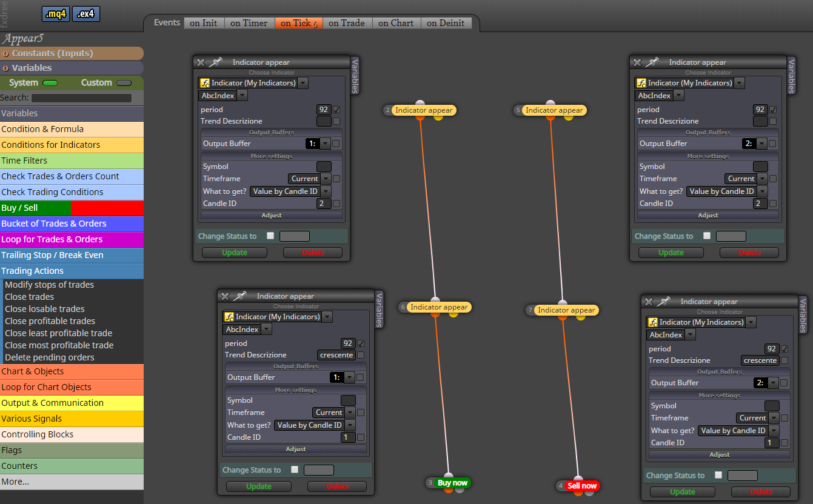Click yellow output dot of block 6
The image size is (813, 504).
(453, 314)
